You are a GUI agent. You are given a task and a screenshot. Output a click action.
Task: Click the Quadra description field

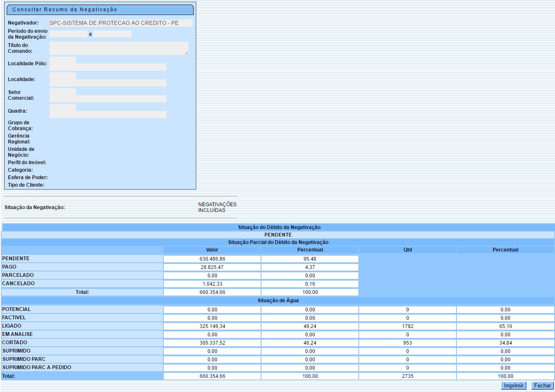point(121,115)
